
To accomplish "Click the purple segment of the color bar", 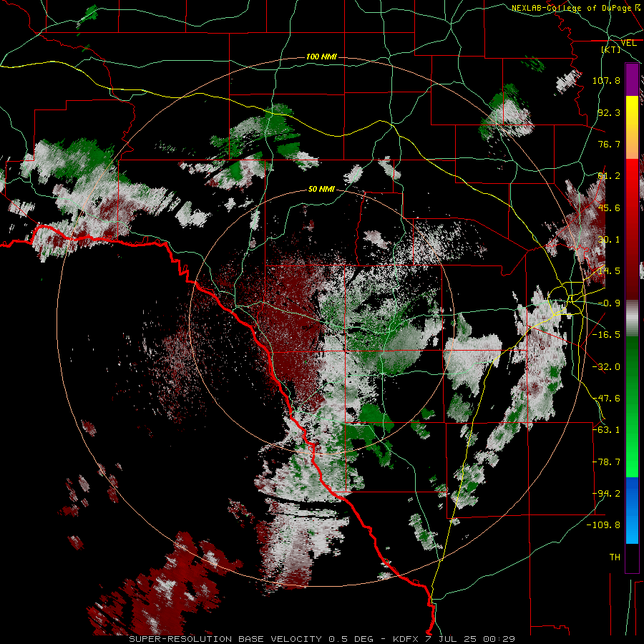I will (632, 79).
